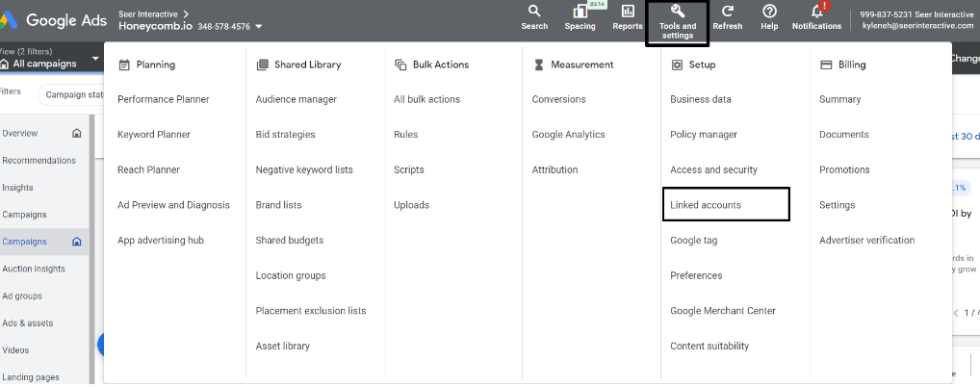Screen dimensions: 980x387
Task: Click the Setup gear header icon
Action: 676,64
